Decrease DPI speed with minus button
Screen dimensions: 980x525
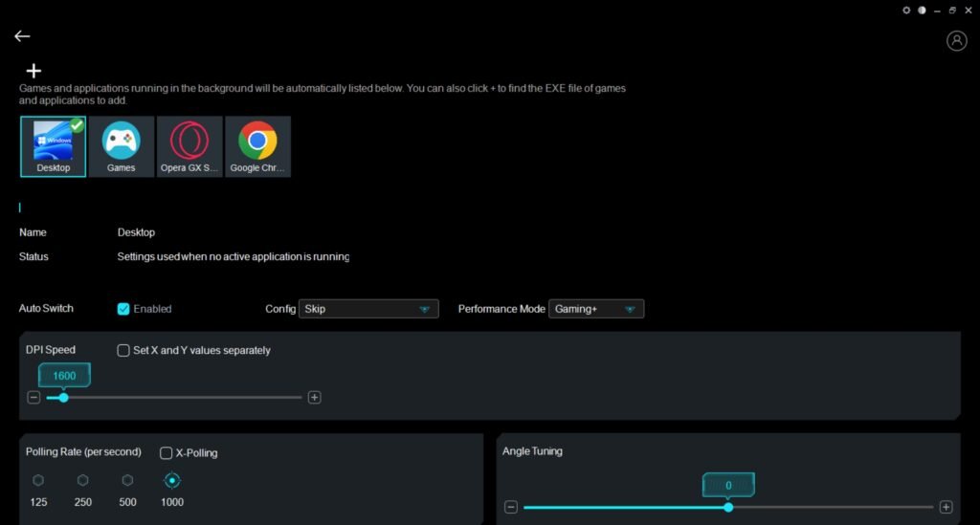pos(33,397)
